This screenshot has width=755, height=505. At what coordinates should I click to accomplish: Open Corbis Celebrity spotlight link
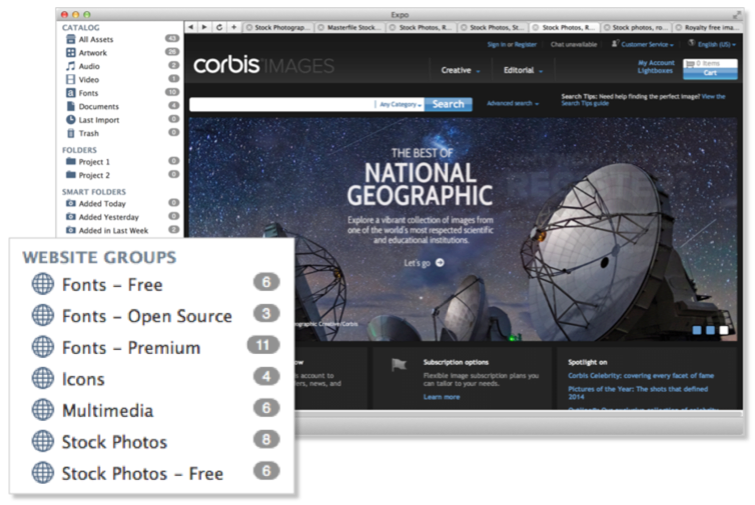[x=641, y=376]
